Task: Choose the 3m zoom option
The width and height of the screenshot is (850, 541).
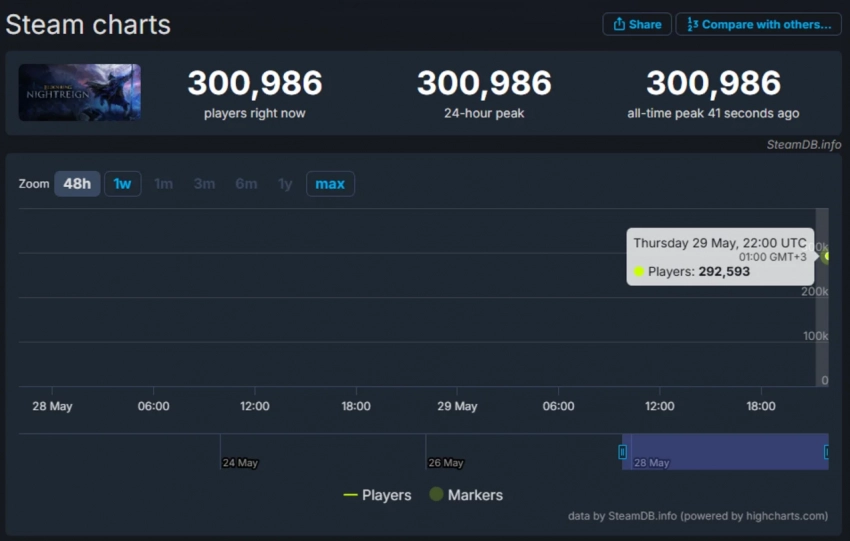Action: tap(204, 184)
